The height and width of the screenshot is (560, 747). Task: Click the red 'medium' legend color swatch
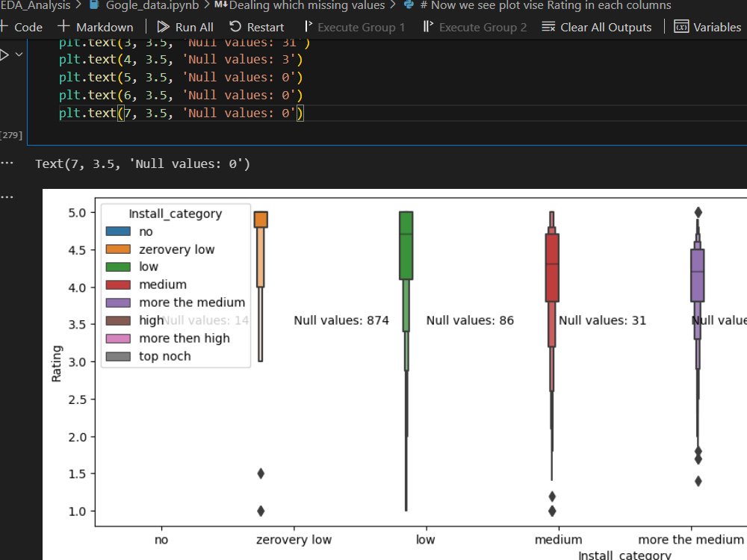pos(119,284)
